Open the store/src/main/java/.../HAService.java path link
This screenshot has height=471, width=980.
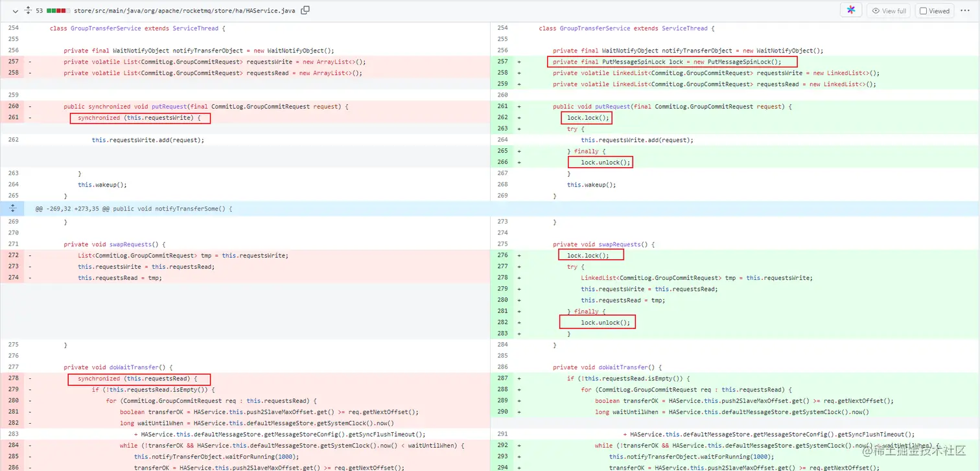coord(185,10)
